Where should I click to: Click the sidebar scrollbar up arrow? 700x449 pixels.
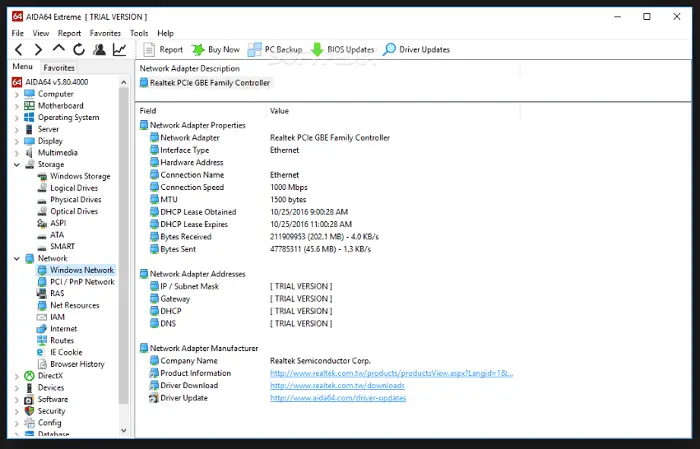(124, 82)
